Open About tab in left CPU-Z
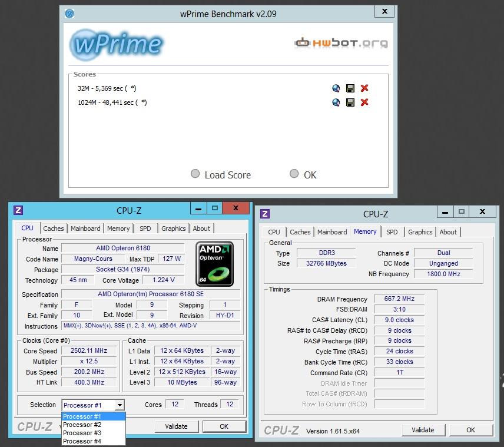The width and height of the screenshot is (504, 447). [x=201, y=229]
